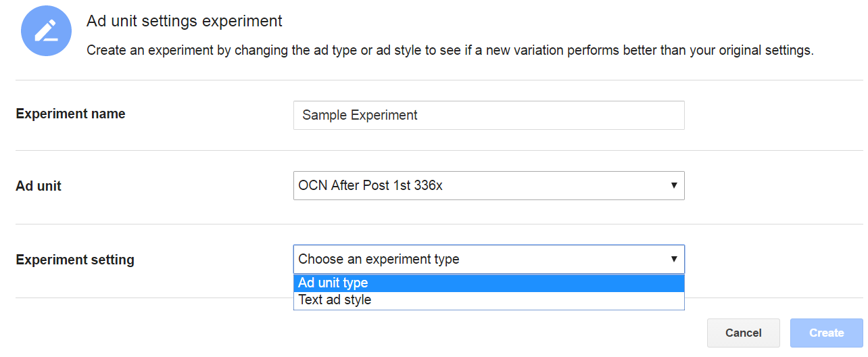868x357 pixels.
Task: Click the 'Experiment name' label
Action: pyautogui.click(x=70, y=114)
